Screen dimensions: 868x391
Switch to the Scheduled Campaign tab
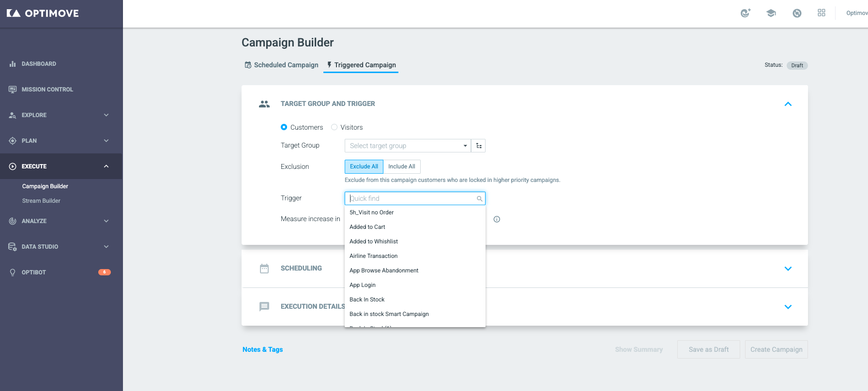click(282, 65)
